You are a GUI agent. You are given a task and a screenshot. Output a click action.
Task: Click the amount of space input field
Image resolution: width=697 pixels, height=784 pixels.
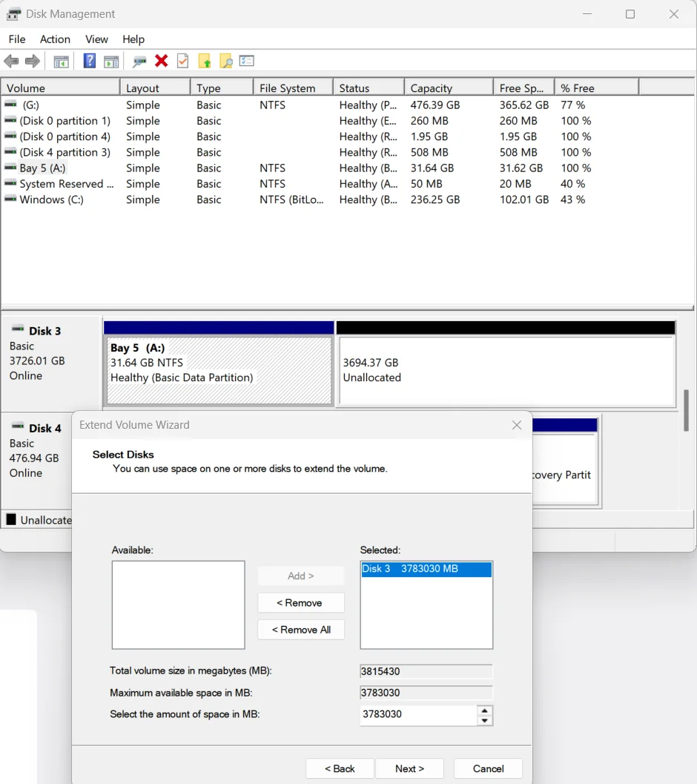(418, 714)
